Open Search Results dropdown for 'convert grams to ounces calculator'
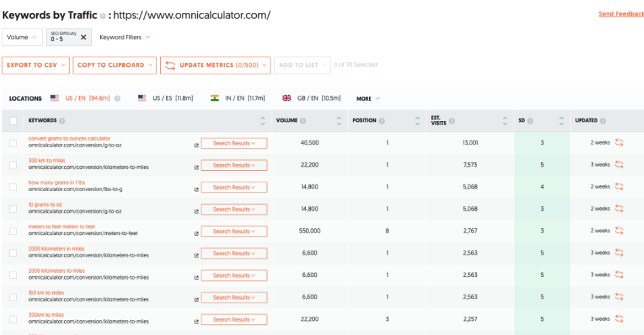This screenshot has height=335, width=644. (x=234, y=143)
